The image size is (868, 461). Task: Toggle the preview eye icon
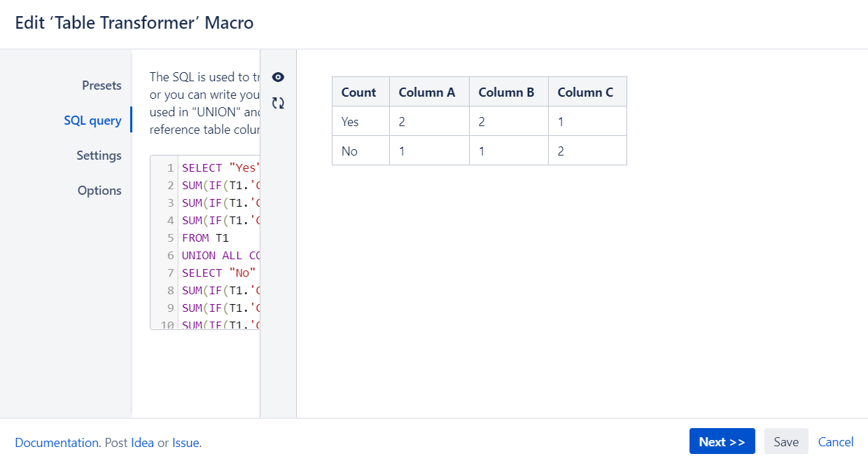pyautogui.click(x=278, y=77)
